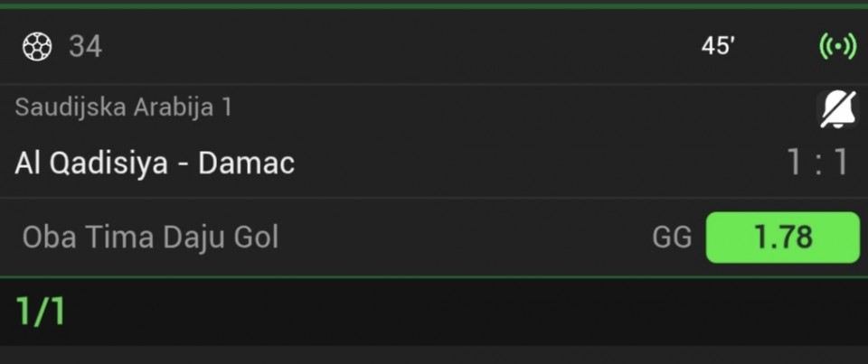
Task: Click the colon between the scores
Action: coord(817,163)
